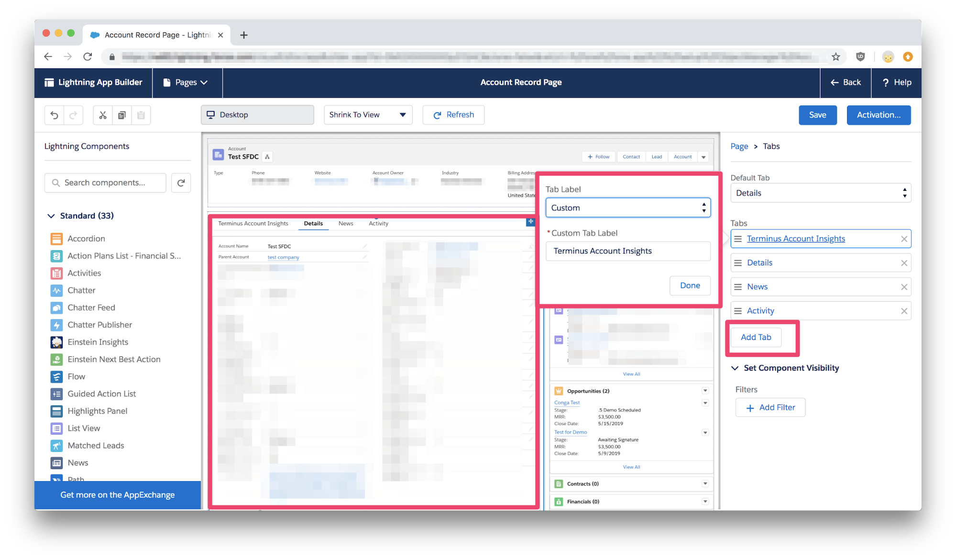The height and width of the screenshot is (560, 956).
Task: Collapse the Standard (33) components section
Action: pyautogui.click(x=51, y=216)
